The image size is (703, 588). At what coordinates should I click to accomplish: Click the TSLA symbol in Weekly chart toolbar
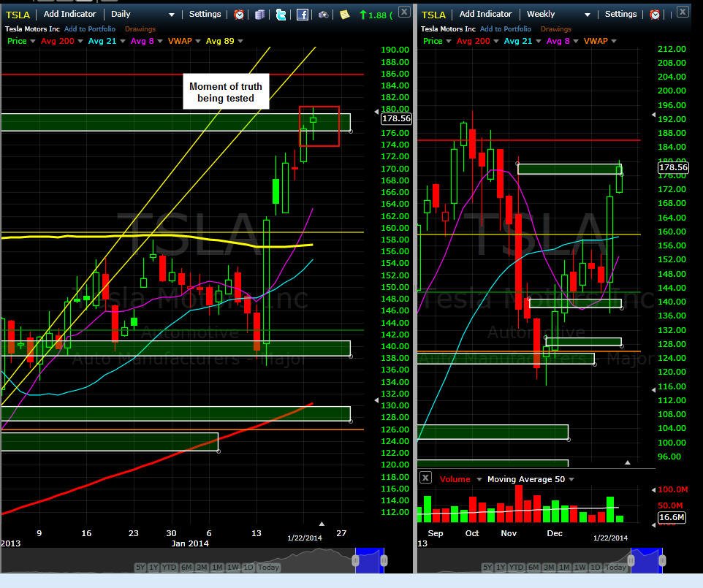tap(433, 15)
